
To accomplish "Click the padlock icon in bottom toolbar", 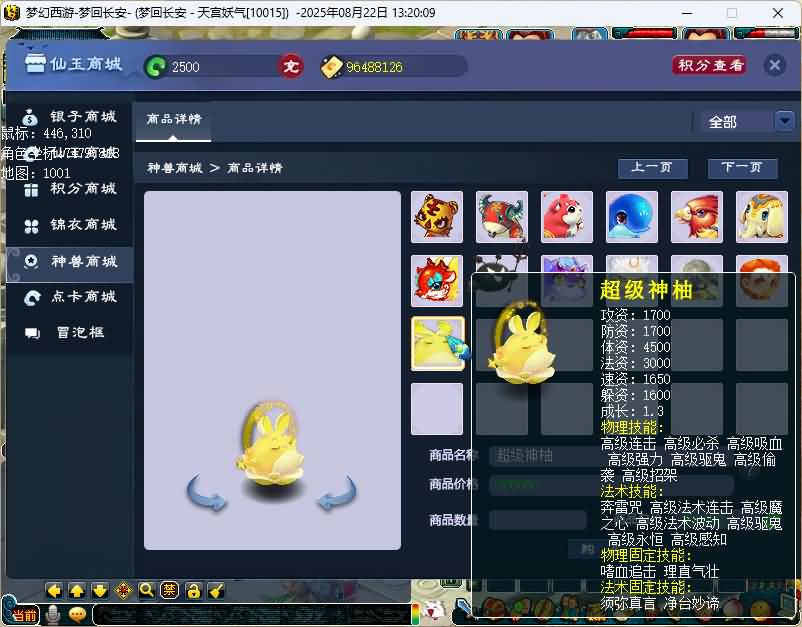I will pyautogui.click(x=192, y=590).
